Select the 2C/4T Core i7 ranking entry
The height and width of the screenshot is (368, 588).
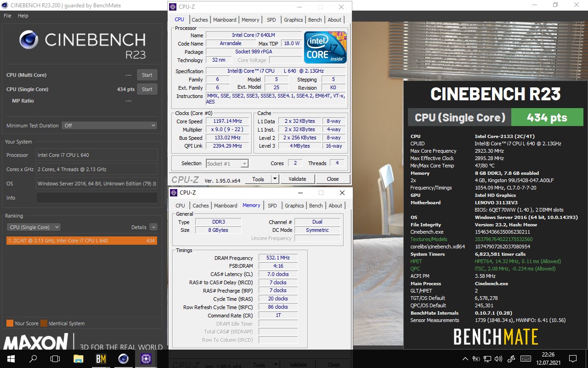(82, 241)
